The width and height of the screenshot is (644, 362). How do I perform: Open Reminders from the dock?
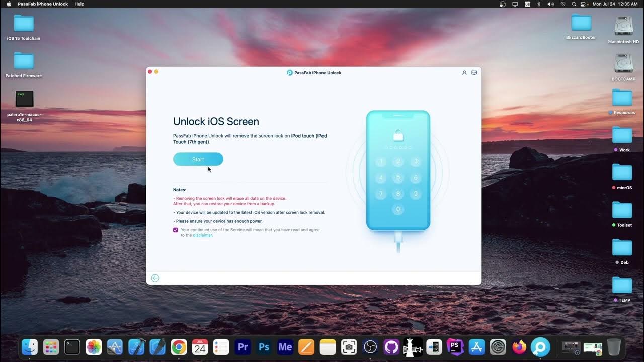[221, 347]
